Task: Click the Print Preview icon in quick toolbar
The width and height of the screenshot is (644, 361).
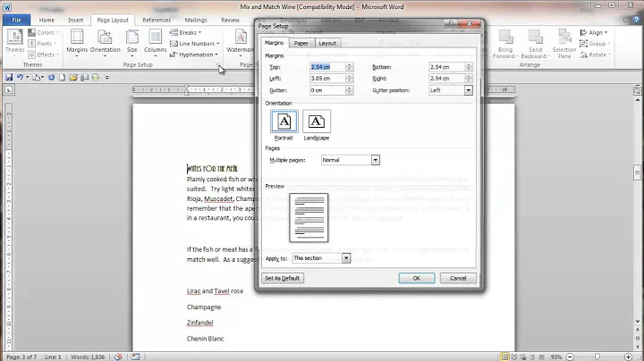Action: 84,77
